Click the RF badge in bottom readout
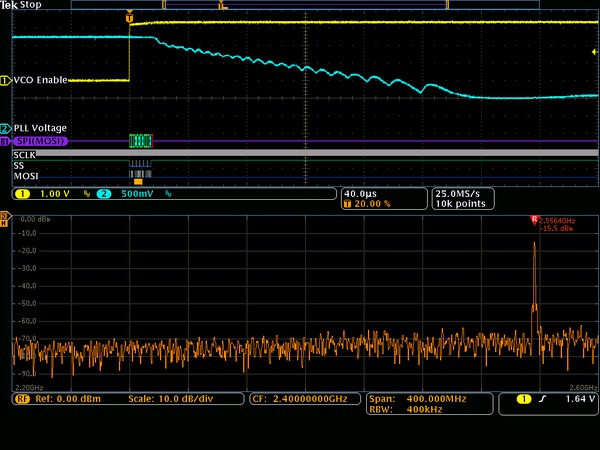This screenshot has height=450, width=600. [20, 398]
